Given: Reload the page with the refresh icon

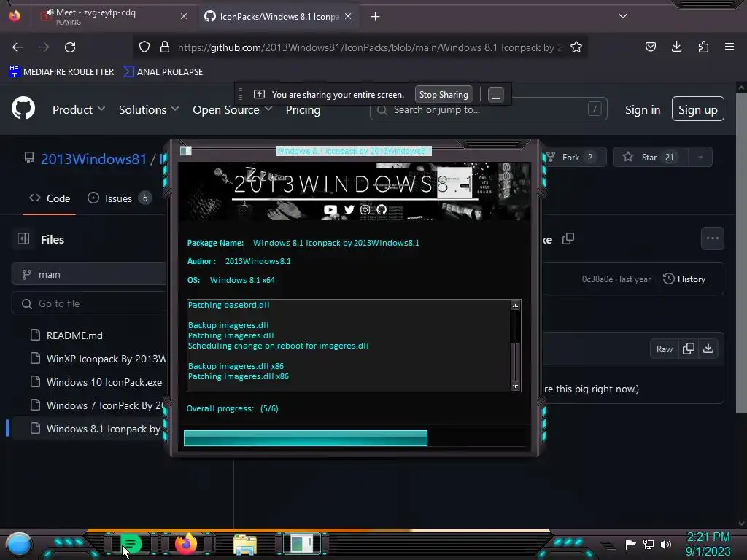Looking at the screenshot, I should [x=70, y=47].
